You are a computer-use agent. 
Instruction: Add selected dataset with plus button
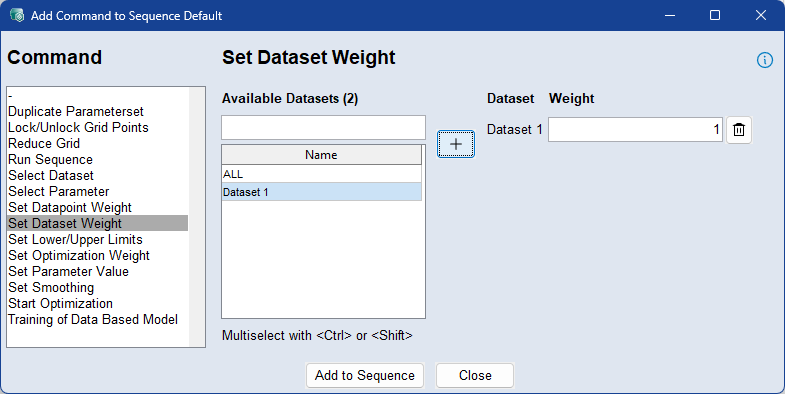tap(456, 144)
